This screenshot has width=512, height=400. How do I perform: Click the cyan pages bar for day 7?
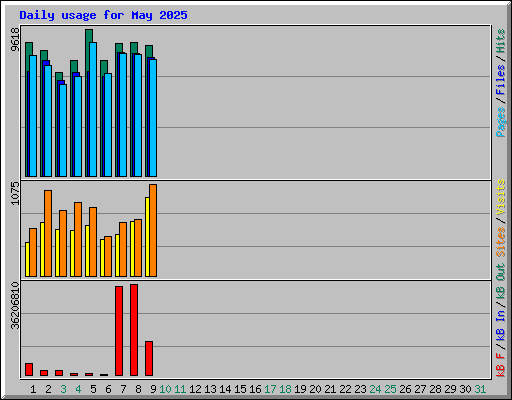(x=123, y=115)
